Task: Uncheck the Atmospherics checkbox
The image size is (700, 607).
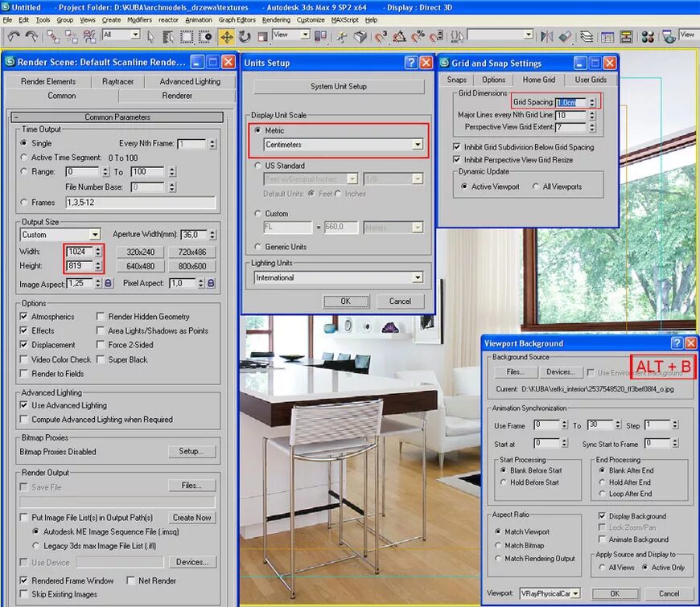Action: point(23,316)
